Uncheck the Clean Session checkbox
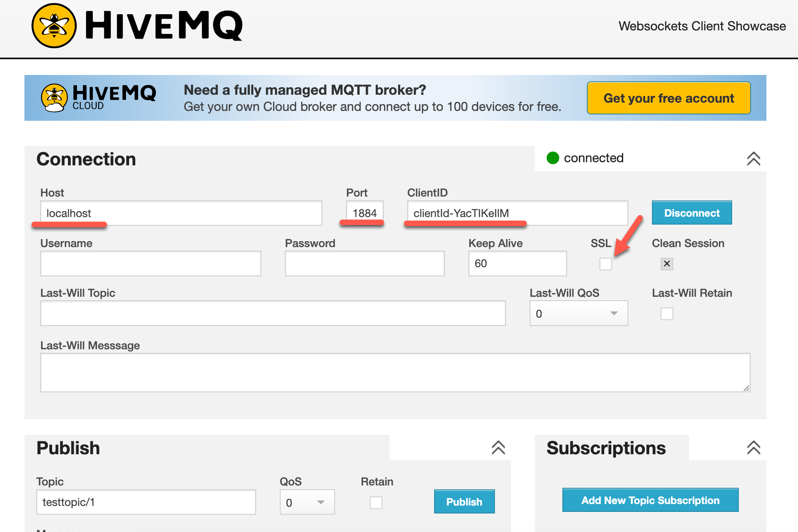The width and height of the screenshot is (798, 532). tap(667, 264)
